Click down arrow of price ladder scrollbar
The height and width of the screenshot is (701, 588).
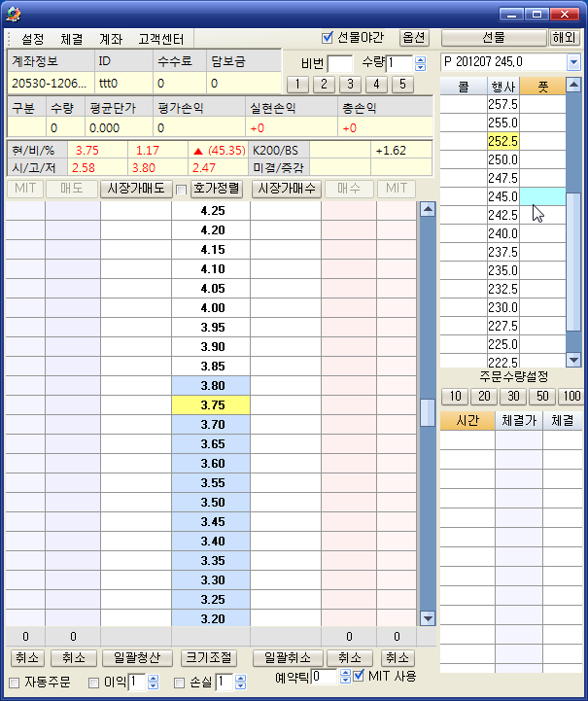click(x=428, y=618)
